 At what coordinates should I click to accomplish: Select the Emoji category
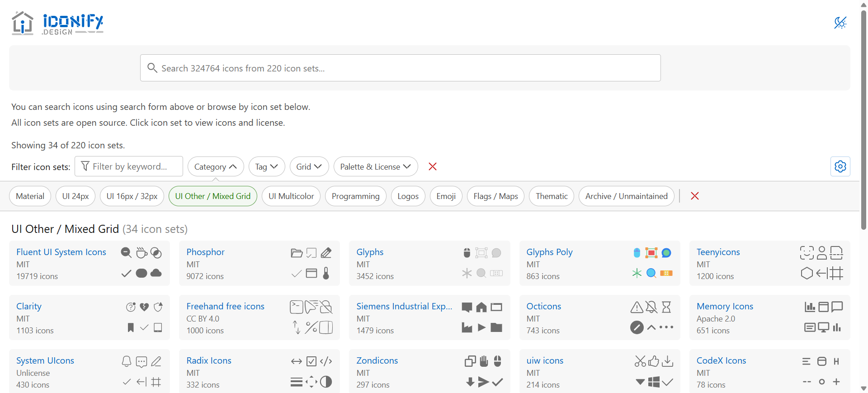click(446, 196)
